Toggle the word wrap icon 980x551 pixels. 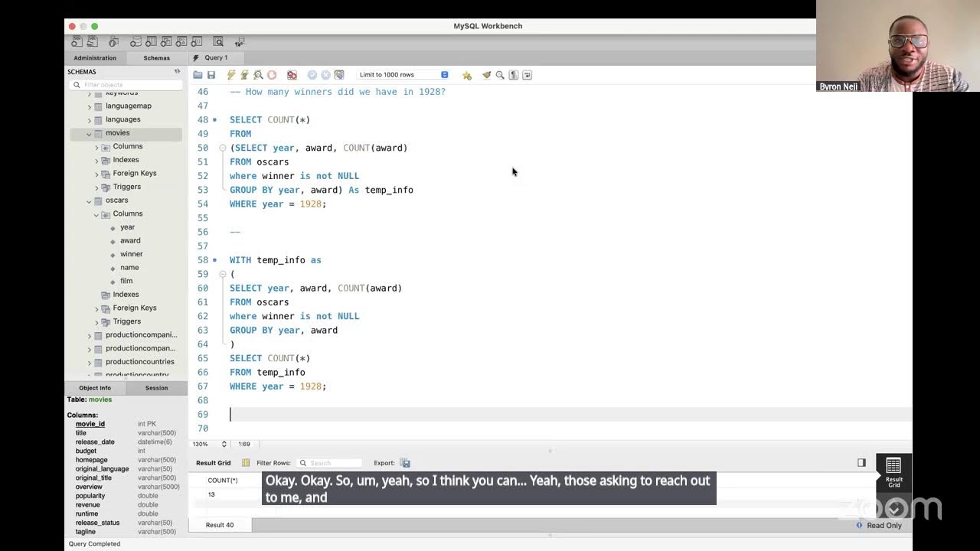coord(527,75)
